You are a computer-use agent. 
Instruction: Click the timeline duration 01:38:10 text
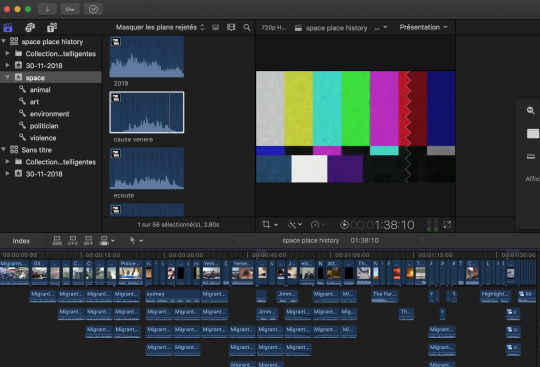click(x=364, y=240)
